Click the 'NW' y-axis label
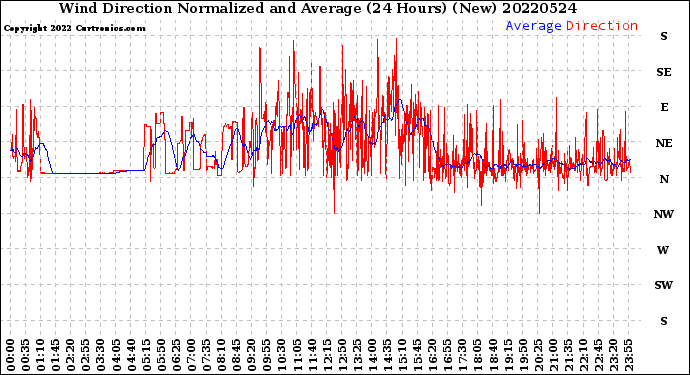Screen dimensions: 690x375 (x=664, y=214)
